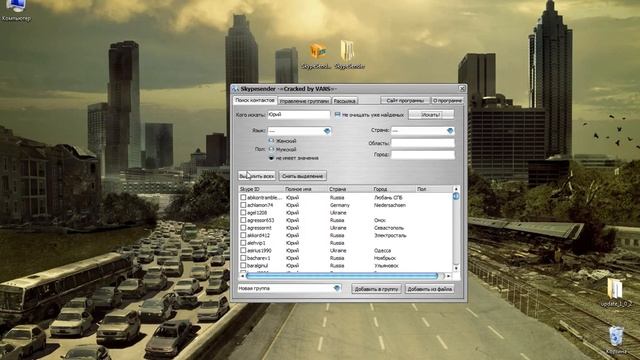Click the Сайт программы button

(x=405, y=100)
